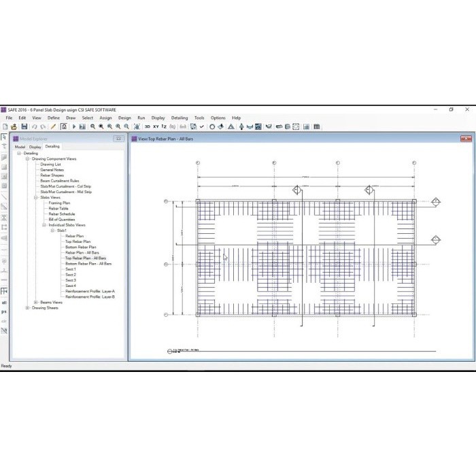Open Reinforcement Profile: Layer-A
The width and height of the screenshot is (476, 476).
[90, 291]
